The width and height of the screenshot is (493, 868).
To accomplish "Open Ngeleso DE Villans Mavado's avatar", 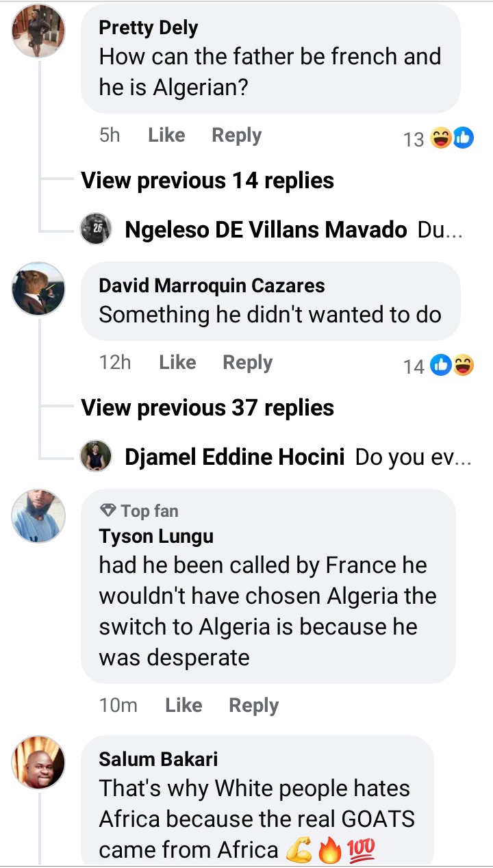I will coord(96,229).
